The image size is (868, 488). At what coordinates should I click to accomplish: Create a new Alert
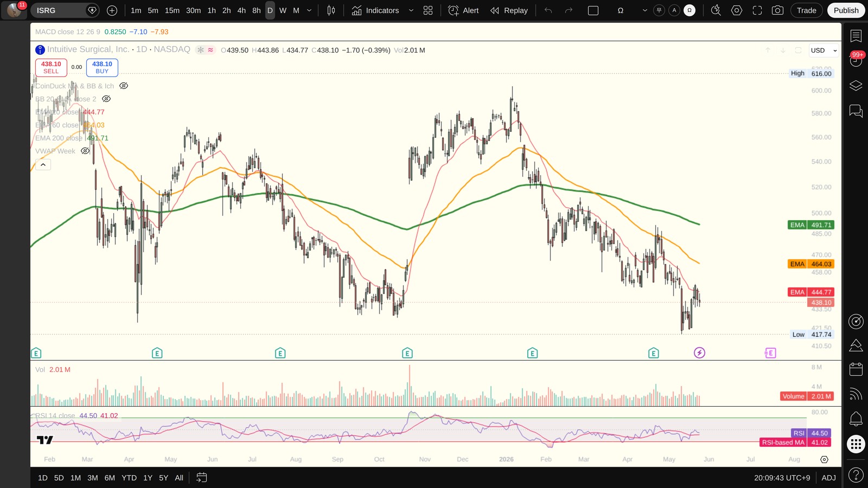coord(464,10)
